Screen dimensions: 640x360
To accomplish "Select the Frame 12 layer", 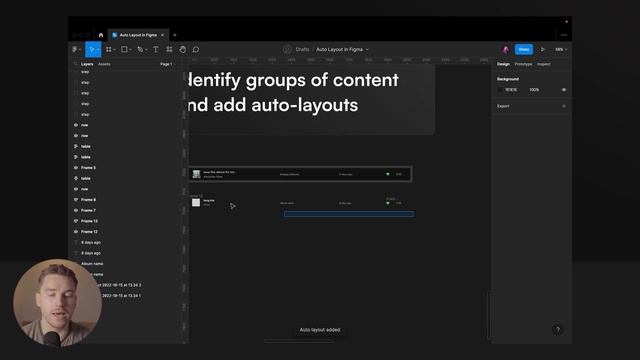I will coord(89,231).
